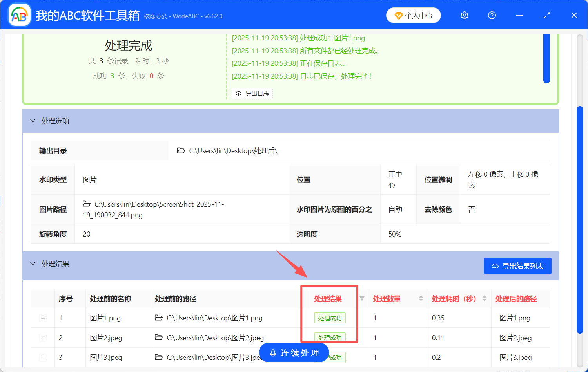Collapse the 处理选项 section
588x372 pixels.
coord(33,121)
